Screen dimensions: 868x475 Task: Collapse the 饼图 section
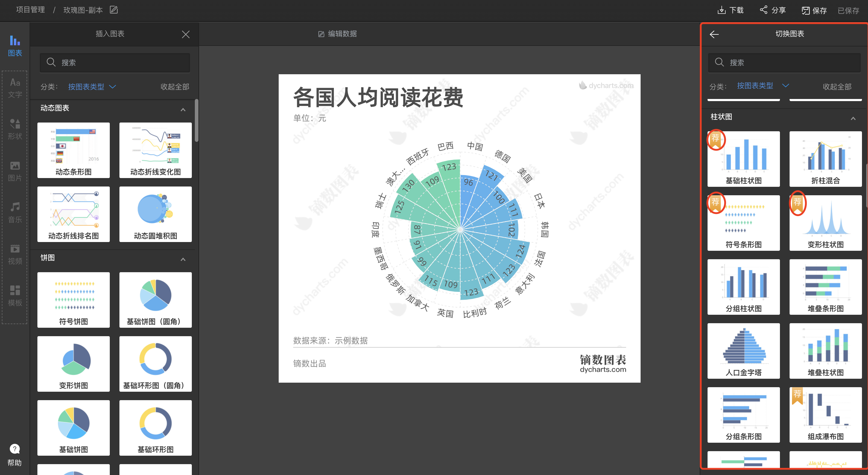[183, 259]
